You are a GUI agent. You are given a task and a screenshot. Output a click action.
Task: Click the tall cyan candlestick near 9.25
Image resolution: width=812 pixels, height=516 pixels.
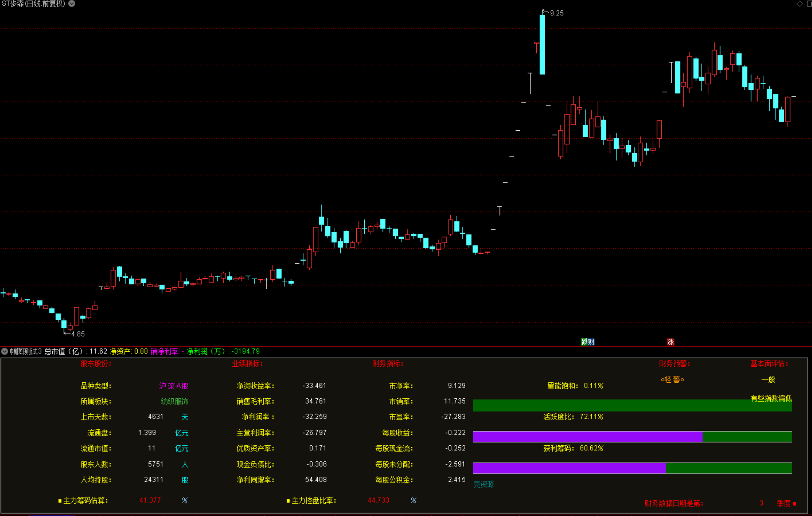coord(542,45)
